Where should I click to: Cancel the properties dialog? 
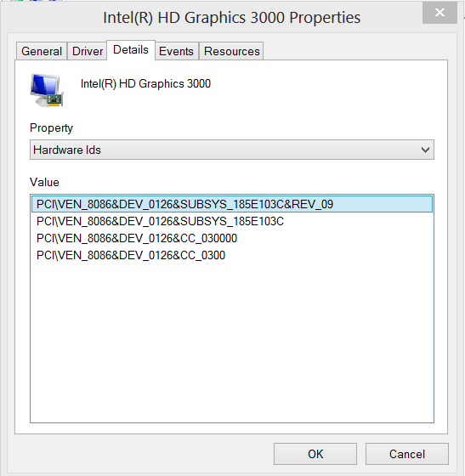407,454
